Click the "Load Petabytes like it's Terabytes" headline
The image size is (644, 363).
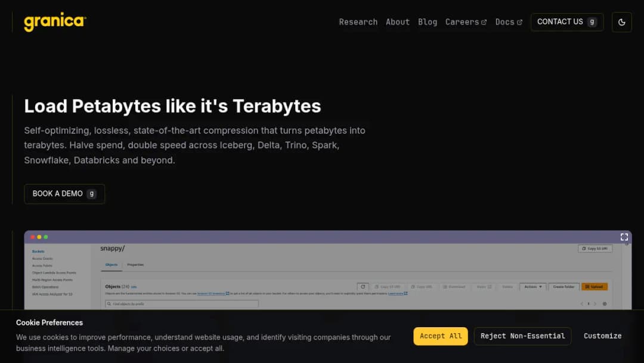(172, 106)
